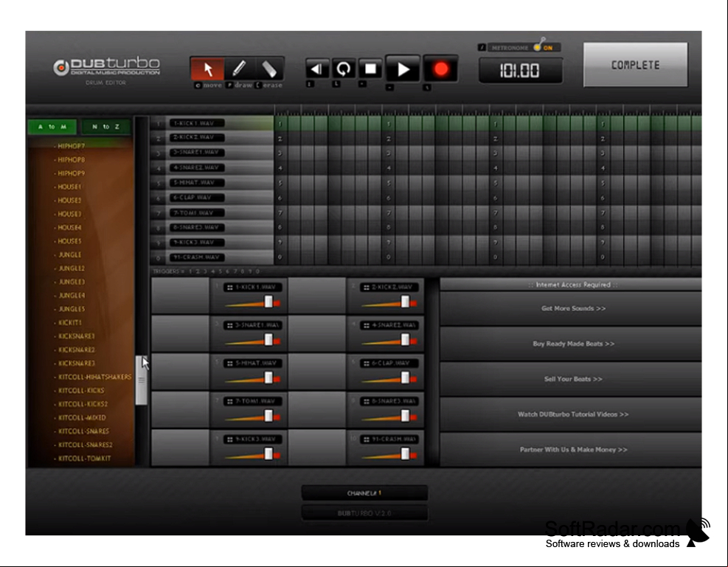Select the 3-SNARE1.WAV sequencer row label
This screenshot has height=567, width=728.
pyautogui.click(x=197, y=153)
